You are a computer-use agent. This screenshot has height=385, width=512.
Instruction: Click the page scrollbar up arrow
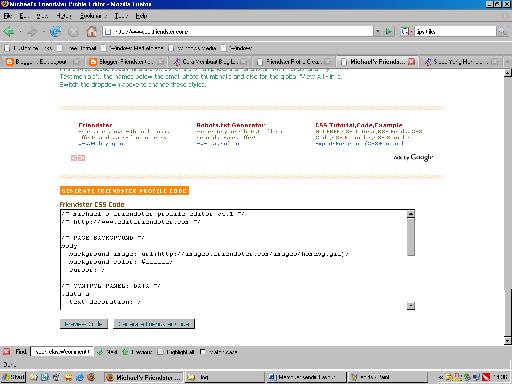pos(508,73)
